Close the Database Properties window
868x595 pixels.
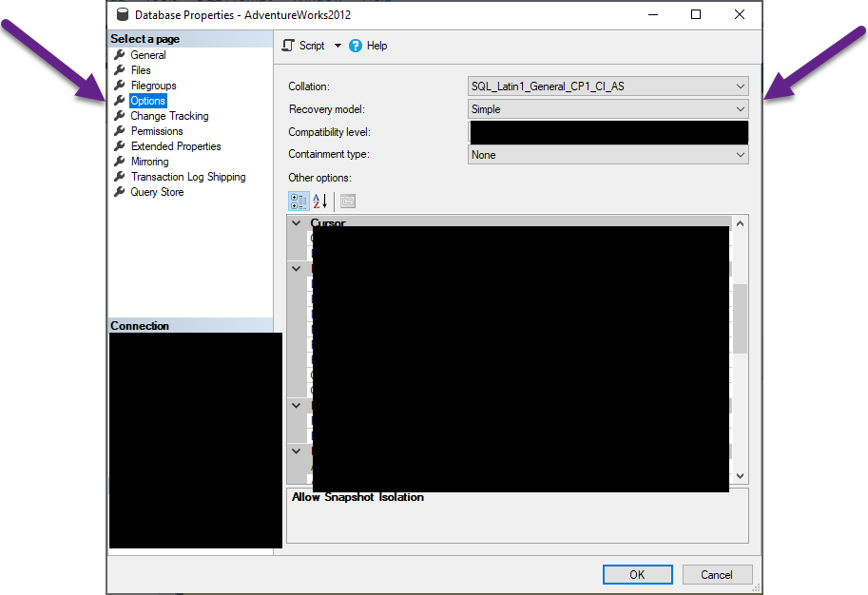(739, 15)
